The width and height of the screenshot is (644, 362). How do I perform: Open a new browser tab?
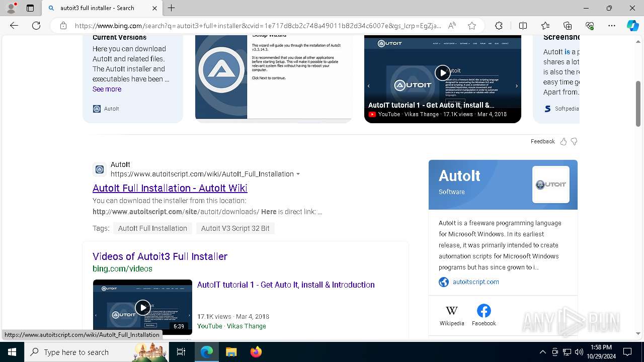(172, 8)
